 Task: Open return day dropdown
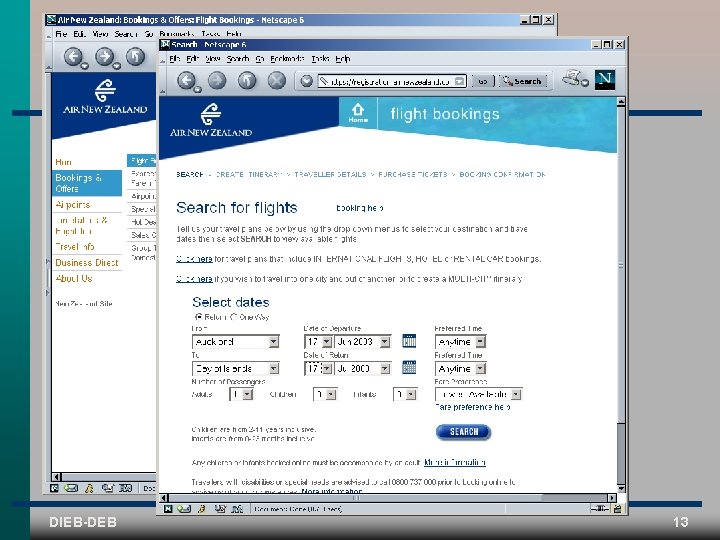pyautogui.click(x=318, y=368)
